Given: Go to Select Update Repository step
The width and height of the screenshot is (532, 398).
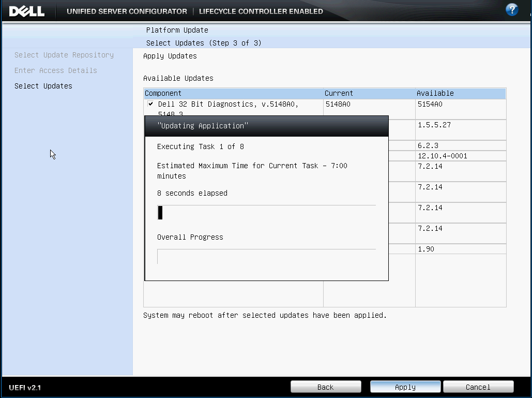Looking at the screenshot, I should coord(64,55).
